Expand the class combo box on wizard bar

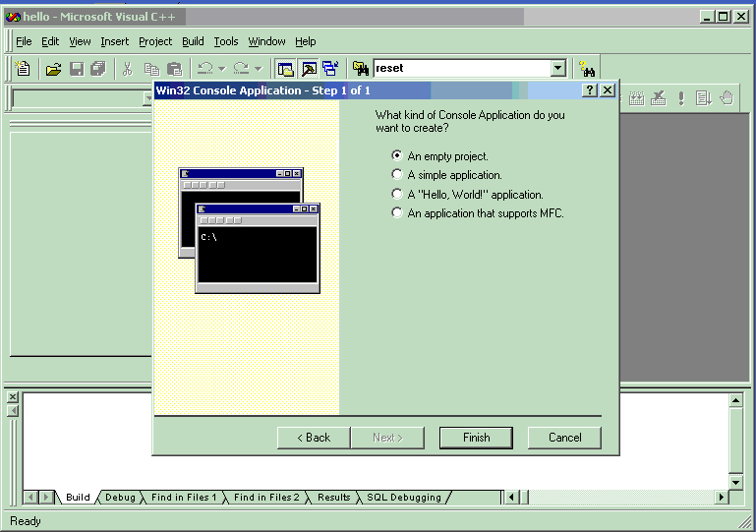(x=148, y=99)
